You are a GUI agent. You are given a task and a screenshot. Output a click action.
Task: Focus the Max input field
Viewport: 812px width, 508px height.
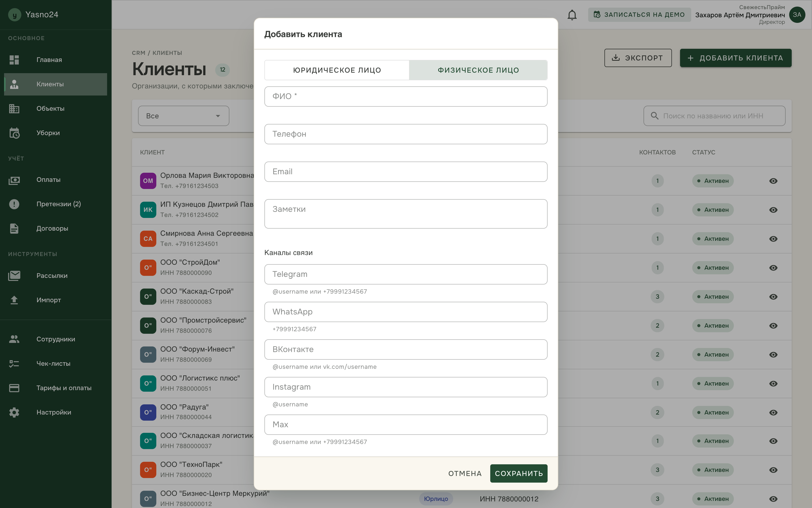click(406, 425)
